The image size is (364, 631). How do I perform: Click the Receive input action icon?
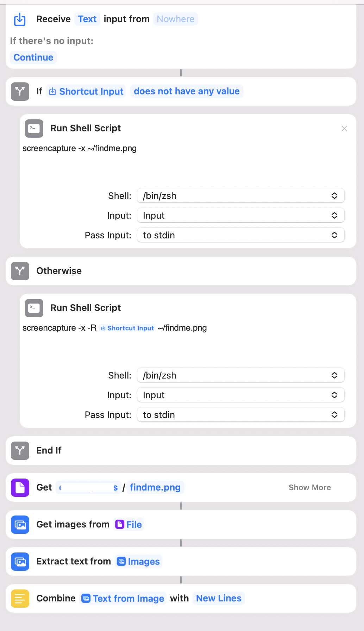[x=20, y=19]
